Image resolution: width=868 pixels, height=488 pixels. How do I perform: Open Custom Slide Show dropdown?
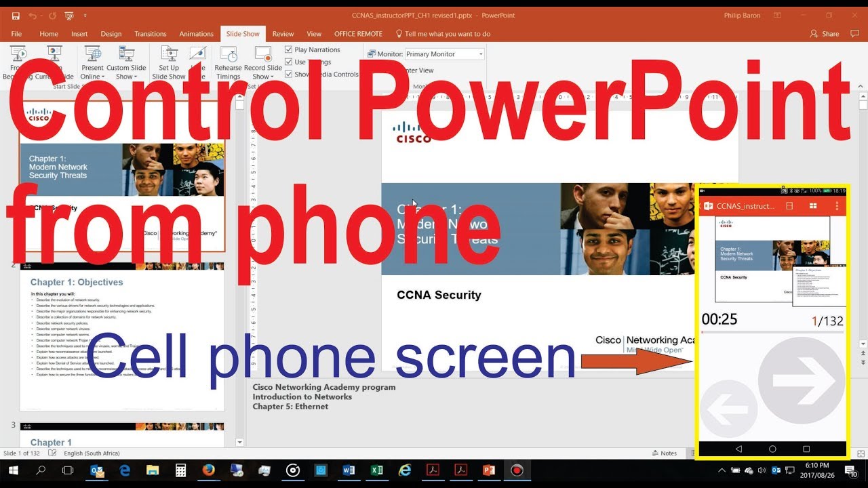pyautogui.click(x=126, y=63)
